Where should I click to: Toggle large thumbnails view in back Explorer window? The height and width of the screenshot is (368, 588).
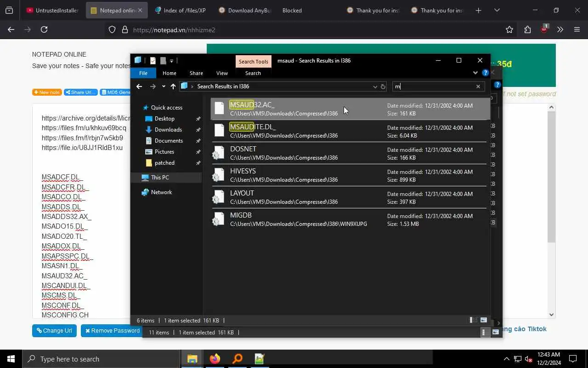(x=495, y=332)
